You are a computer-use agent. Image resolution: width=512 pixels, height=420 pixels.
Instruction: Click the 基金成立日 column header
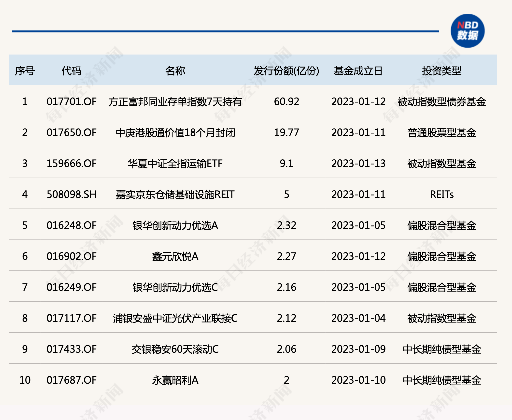pyautogui.click(x=358, y=71)
